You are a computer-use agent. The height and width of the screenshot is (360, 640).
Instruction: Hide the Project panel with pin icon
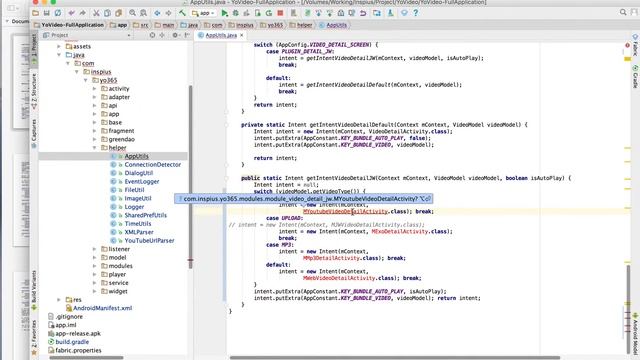click(x=187, y=35)
